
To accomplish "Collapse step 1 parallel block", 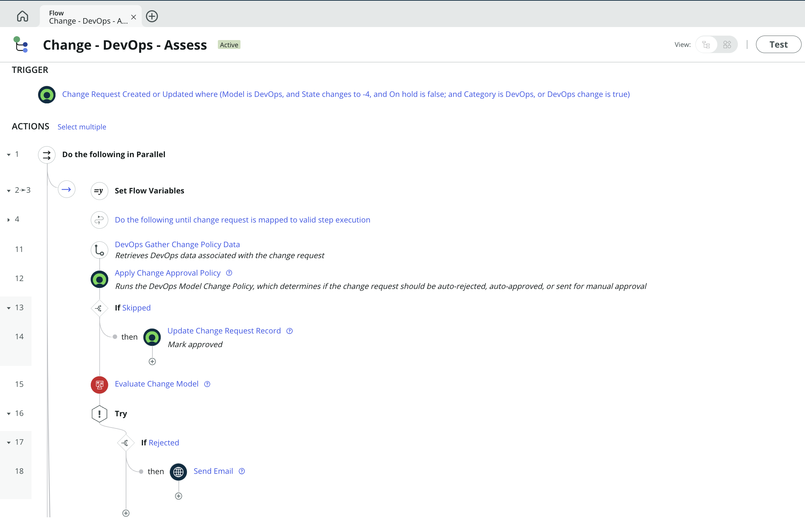I will 9,155.
